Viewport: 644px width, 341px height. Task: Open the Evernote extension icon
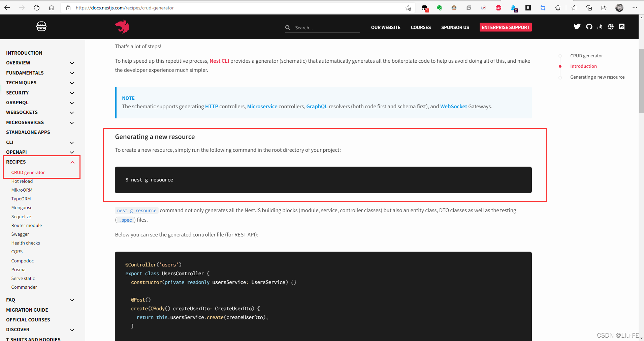tap(439, 8)
